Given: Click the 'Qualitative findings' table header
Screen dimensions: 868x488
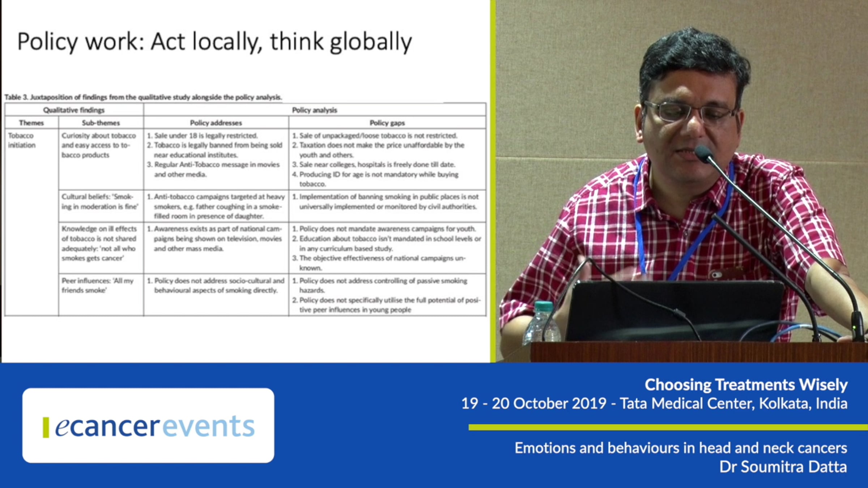Looking at the screenshot, I should [74, 110].
